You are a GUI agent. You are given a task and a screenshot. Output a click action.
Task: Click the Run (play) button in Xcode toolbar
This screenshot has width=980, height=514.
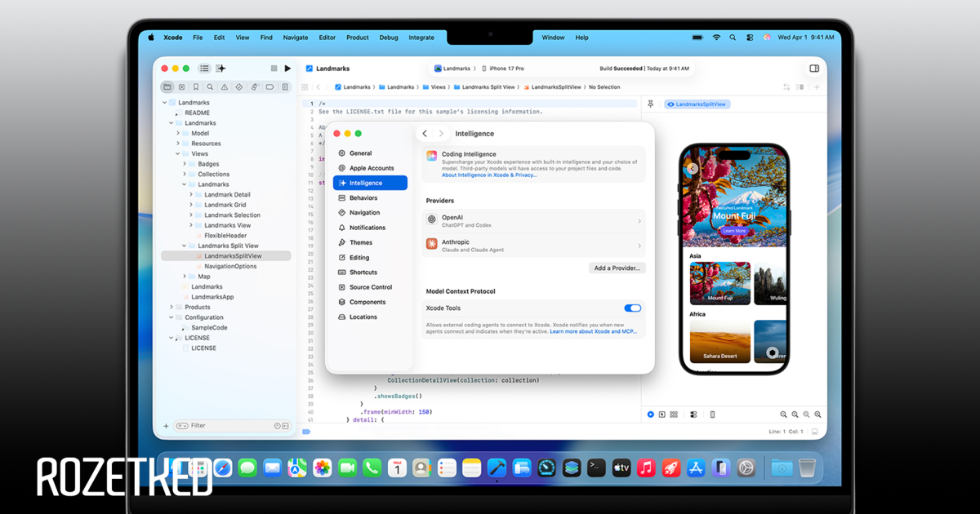pyautogui.click(x=287, y=69)
